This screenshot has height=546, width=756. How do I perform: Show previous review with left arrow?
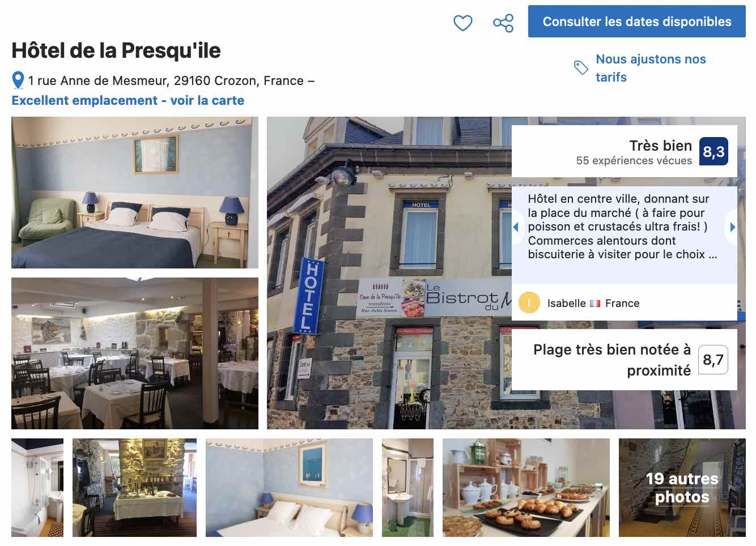pos(516,227)
